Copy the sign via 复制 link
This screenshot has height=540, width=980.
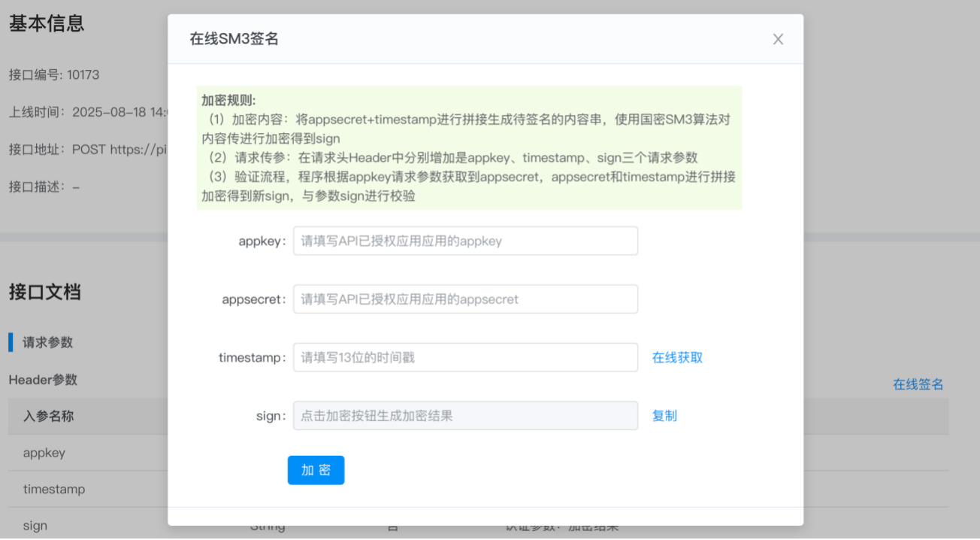[664, 416]
